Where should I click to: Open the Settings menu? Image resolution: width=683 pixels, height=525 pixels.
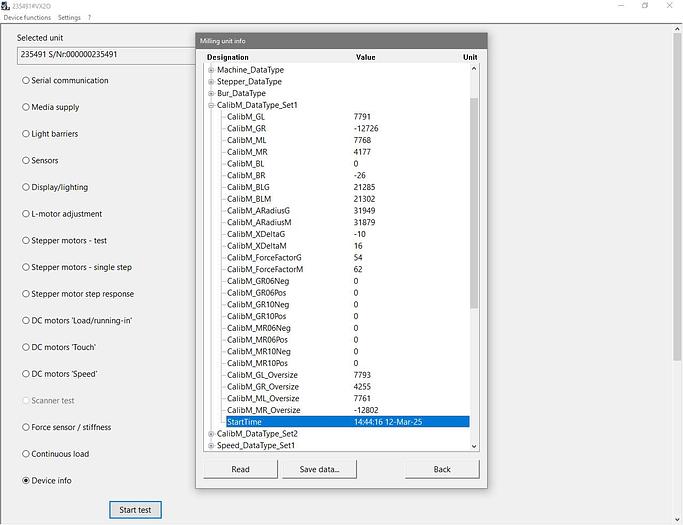[69, 17]
